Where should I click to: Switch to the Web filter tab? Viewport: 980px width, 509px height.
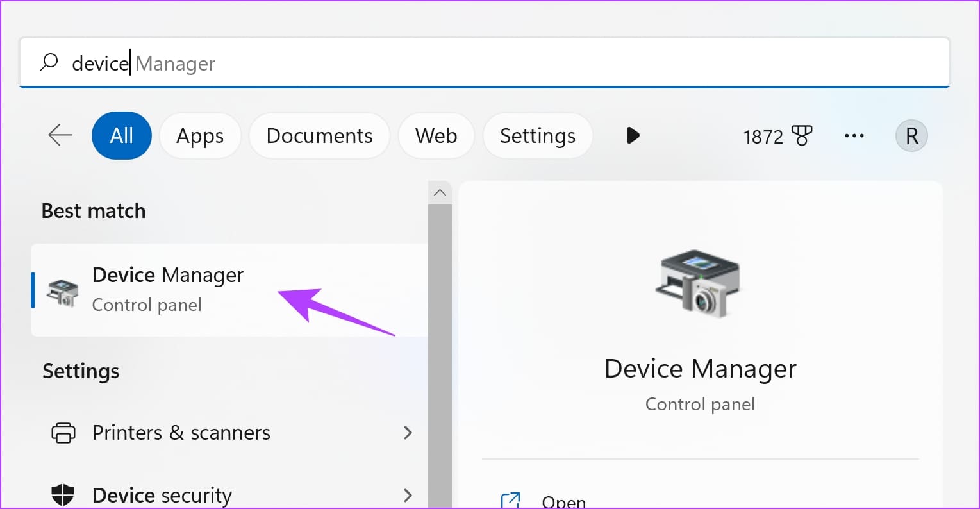point(436,136)
